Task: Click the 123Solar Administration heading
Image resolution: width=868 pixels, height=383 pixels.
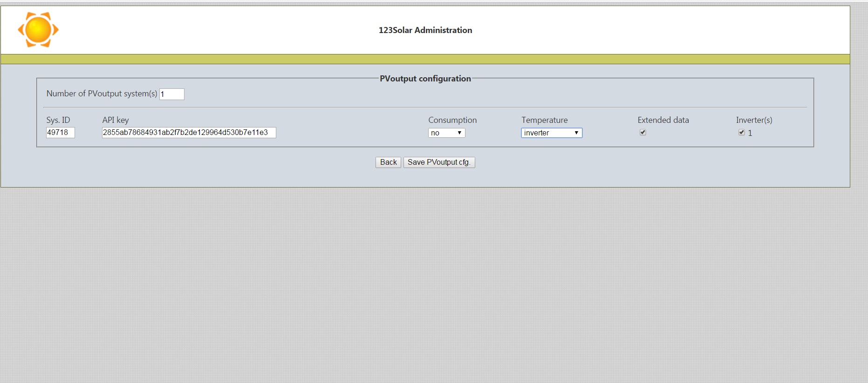Action: [425, 30]
